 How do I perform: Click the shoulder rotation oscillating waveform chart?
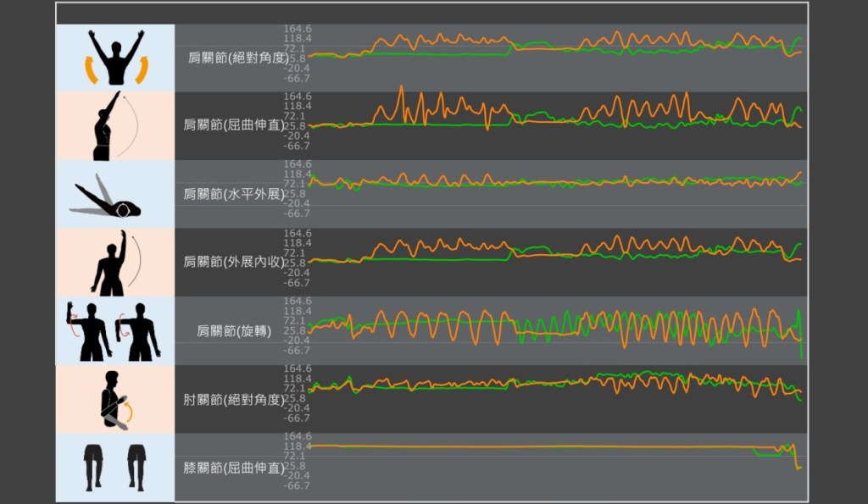555,327
